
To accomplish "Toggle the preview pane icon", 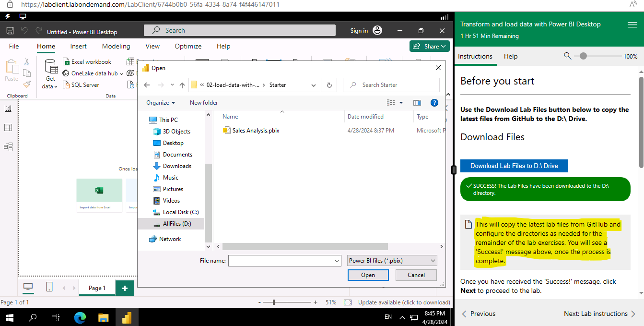I will coord(417,103).
